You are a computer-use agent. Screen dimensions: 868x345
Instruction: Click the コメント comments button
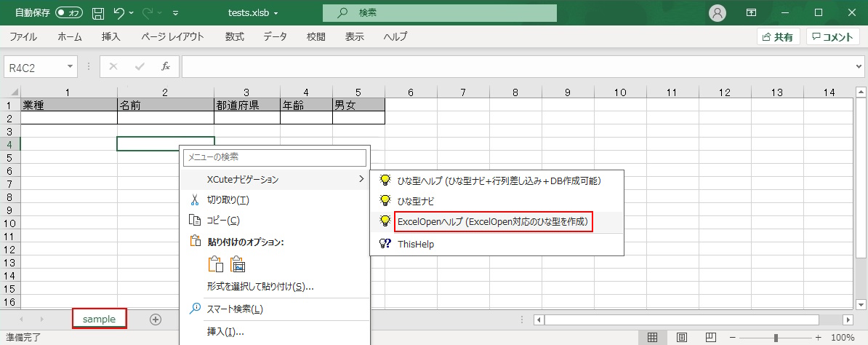[832, 37]
